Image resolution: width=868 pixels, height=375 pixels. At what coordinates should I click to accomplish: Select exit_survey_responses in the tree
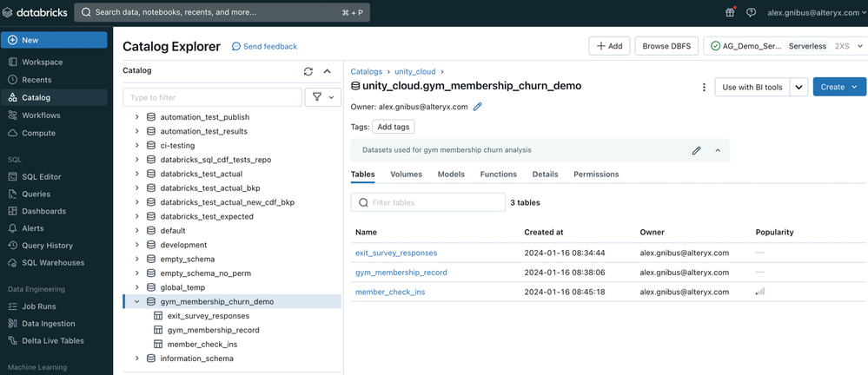pyautogui.click(x=209, y=316)
